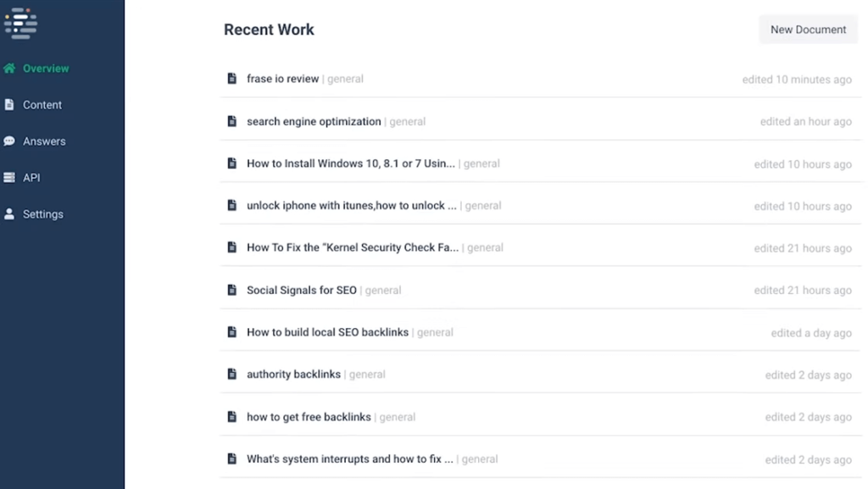This screenshot has width=868, height=489.
Task: Open the search engine optimization document
Action: pos(314,121)
